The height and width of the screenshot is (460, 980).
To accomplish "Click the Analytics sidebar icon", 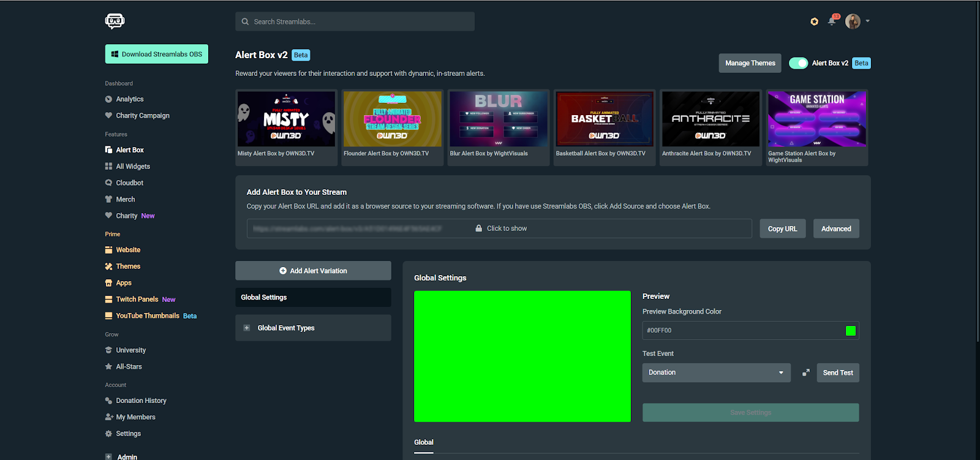I will click(x=108, y=99).
